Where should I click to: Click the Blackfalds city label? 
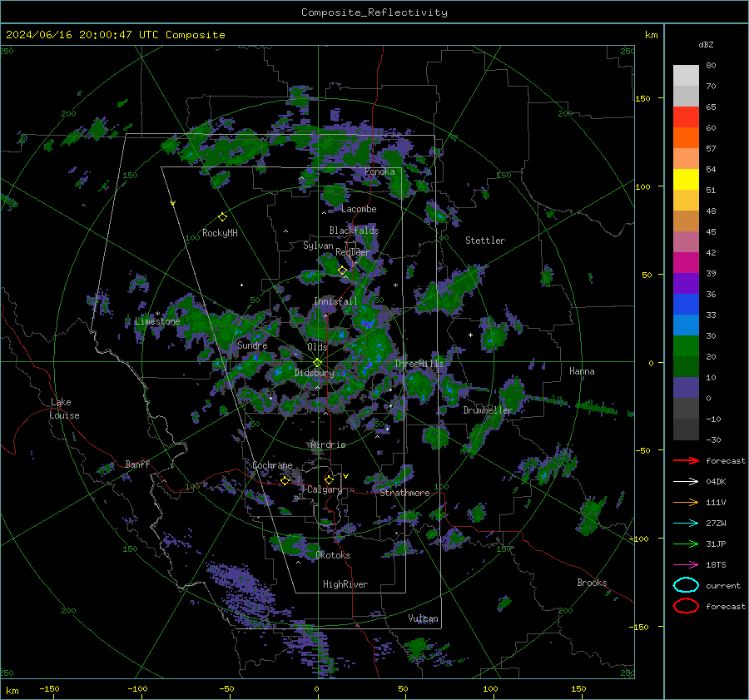354,231
